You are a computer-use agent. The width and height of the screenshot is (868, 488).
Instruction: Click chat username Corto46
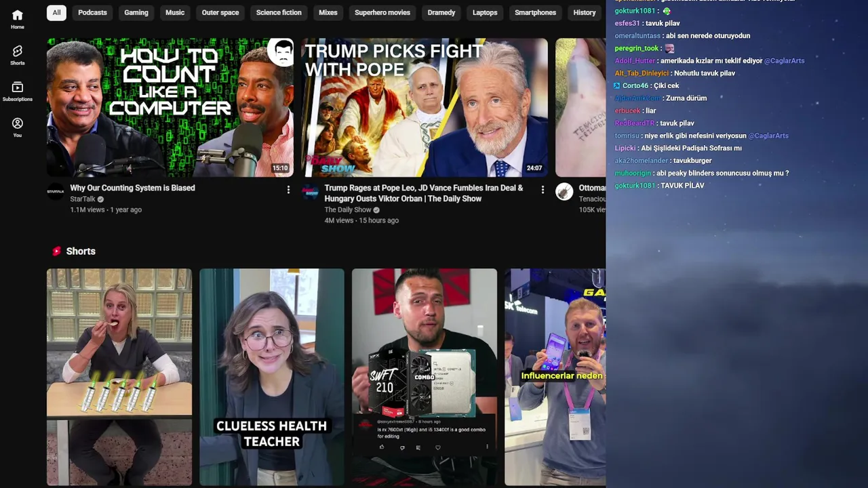(635, 86)
